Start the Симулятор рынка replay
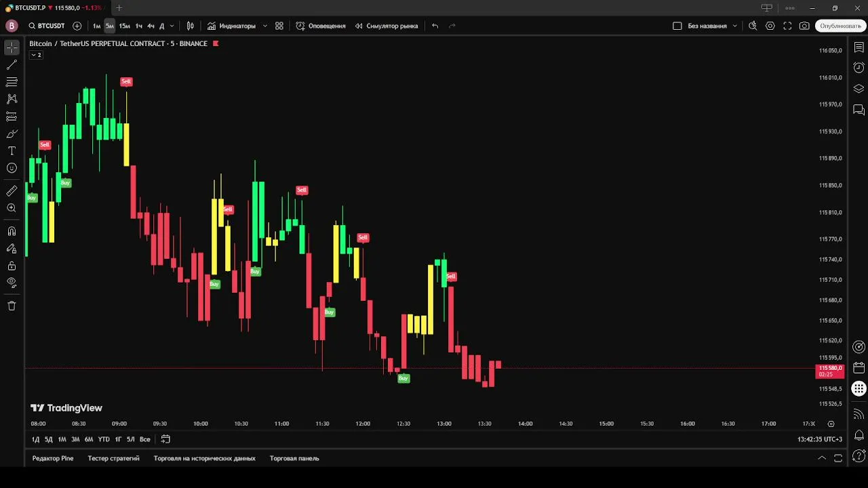Screen dimensions: 868x488 387,26
